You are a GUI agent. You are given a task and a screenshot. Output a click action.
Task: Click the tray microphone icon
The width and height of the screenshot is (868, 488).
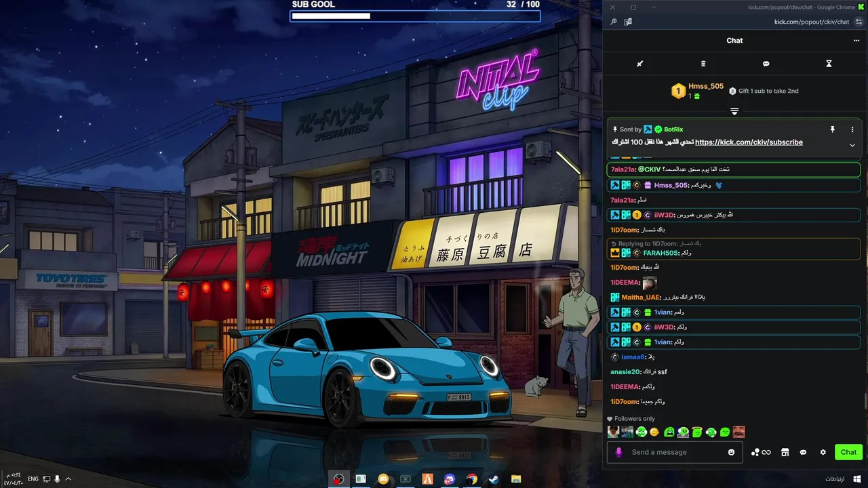(x=57, y=479)
